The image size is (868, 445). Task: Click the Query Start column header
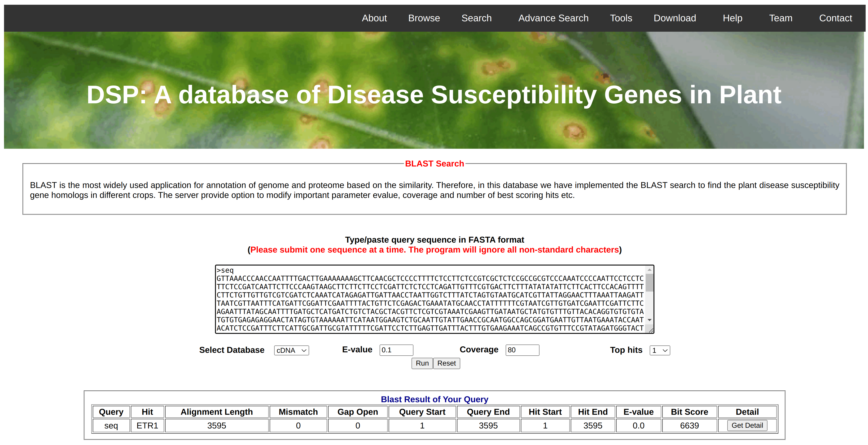(422, 412)
